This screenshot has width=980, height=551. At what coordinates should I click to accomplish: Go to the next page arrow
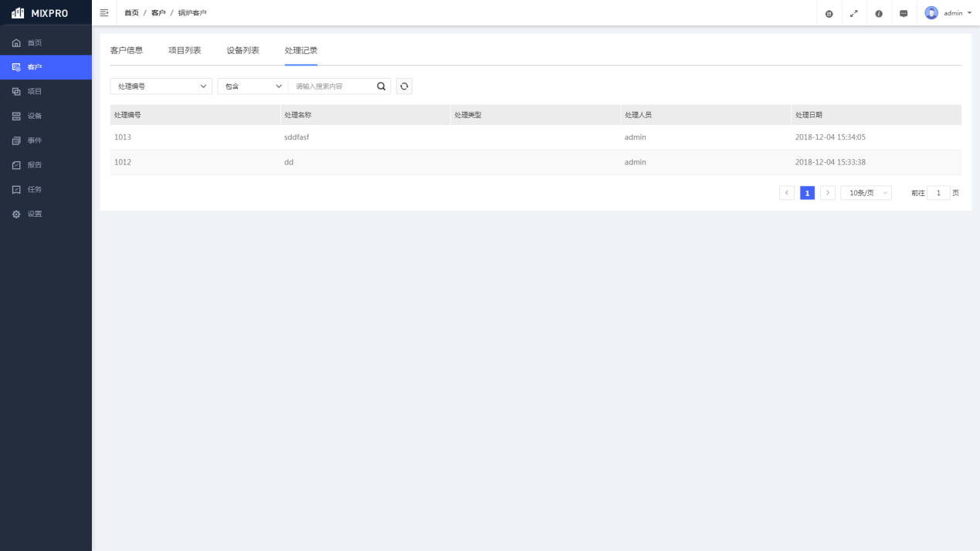pyautogui.click(x=827, y=193)
